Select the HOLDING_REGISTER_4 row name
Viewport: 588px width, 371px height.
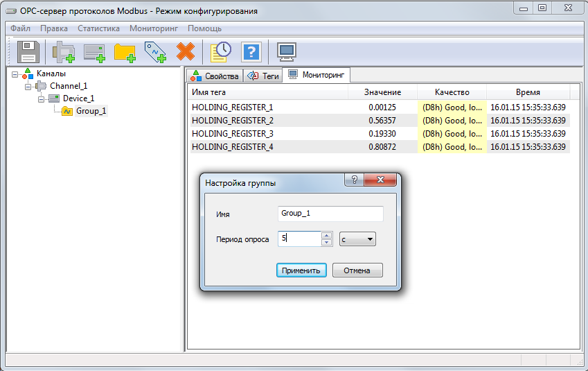coord(233,147)
